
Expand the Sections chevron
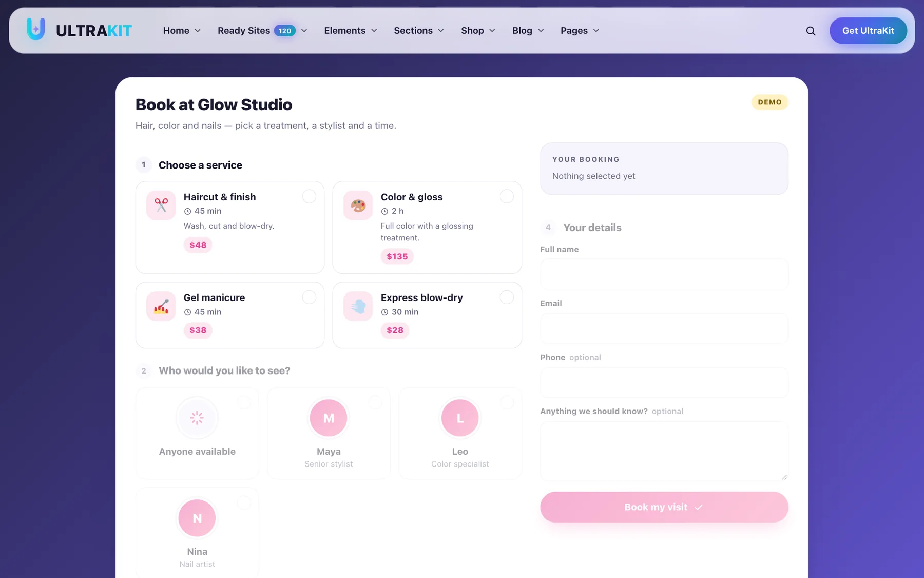(441, 31)
